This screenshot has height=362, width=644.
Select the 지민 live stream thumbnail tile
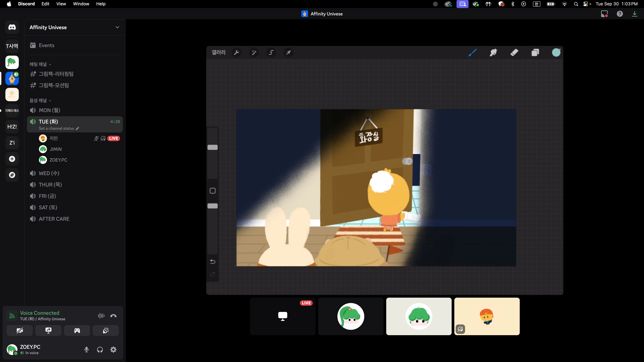[x=282, y=316]
